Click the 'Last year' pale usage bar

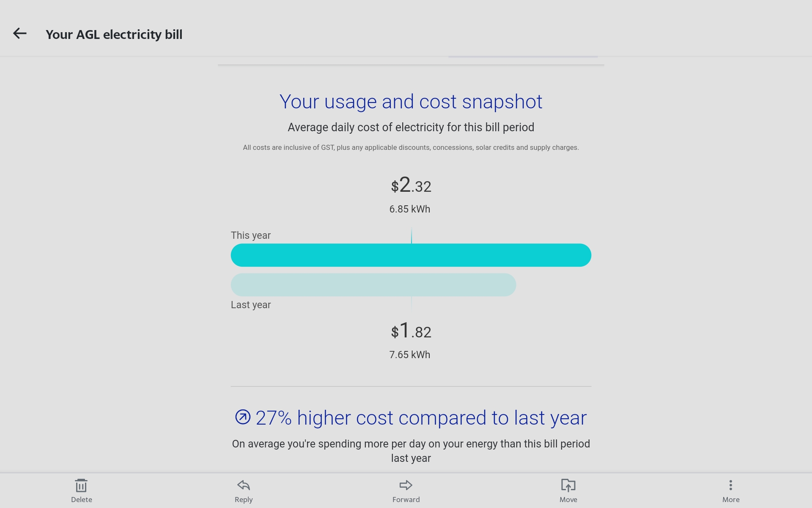(373, 285)
